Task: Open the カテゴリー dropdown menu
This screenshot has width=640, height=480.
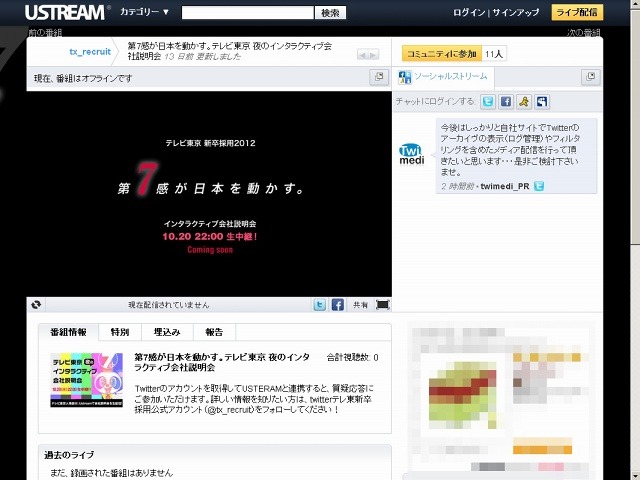Action: 145,12
